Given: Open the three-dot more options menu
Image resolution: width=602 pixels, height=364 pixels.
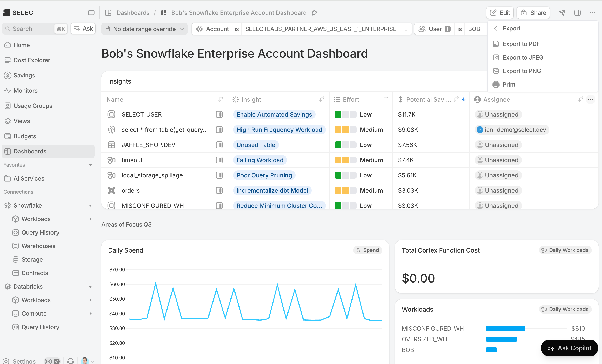Looking at the screenshot, I should point(592,13).
